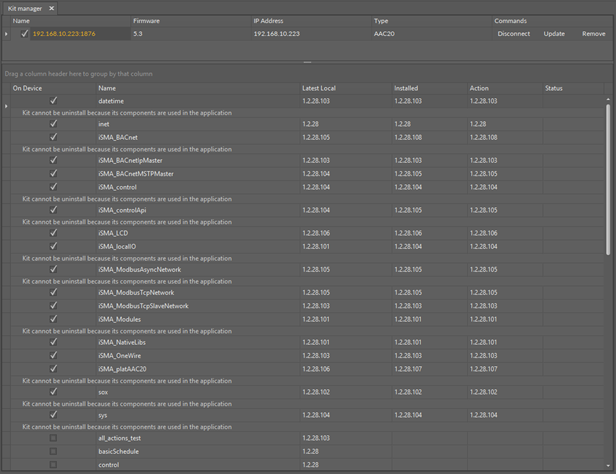Click the On Device column header
Screen dimensions: 616x474
point(27,88)
